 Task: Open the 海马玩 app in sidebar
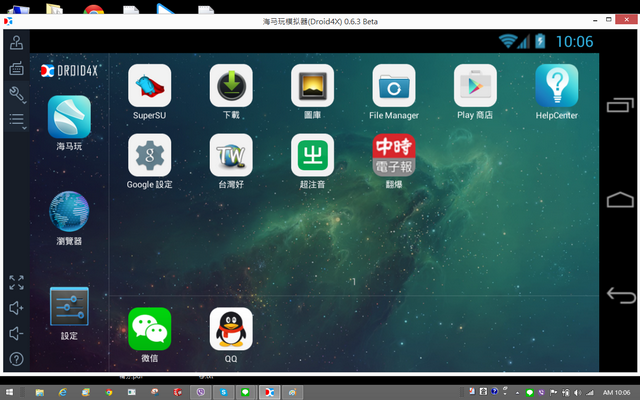pos(69,117)
